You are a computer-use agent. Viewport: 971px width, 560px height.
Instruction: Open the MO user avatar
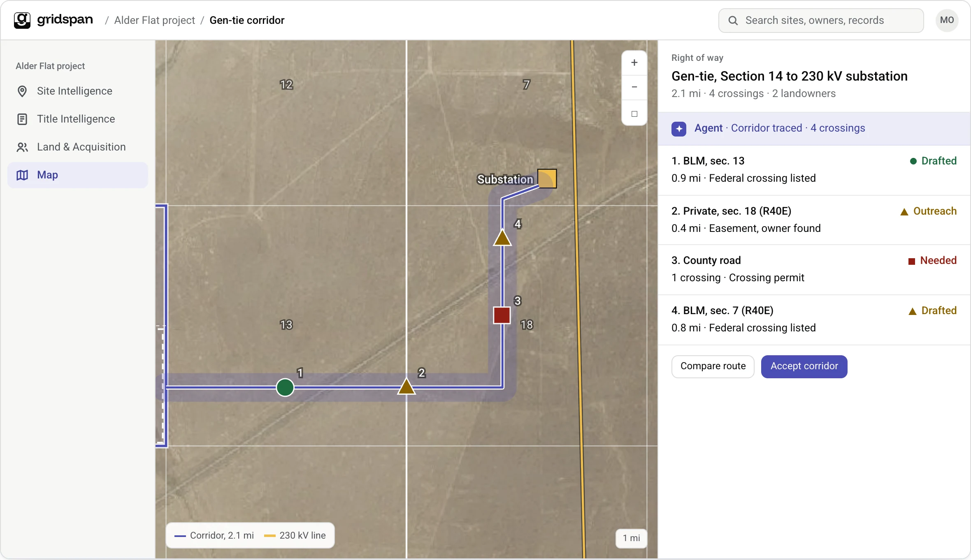point(947,20)
